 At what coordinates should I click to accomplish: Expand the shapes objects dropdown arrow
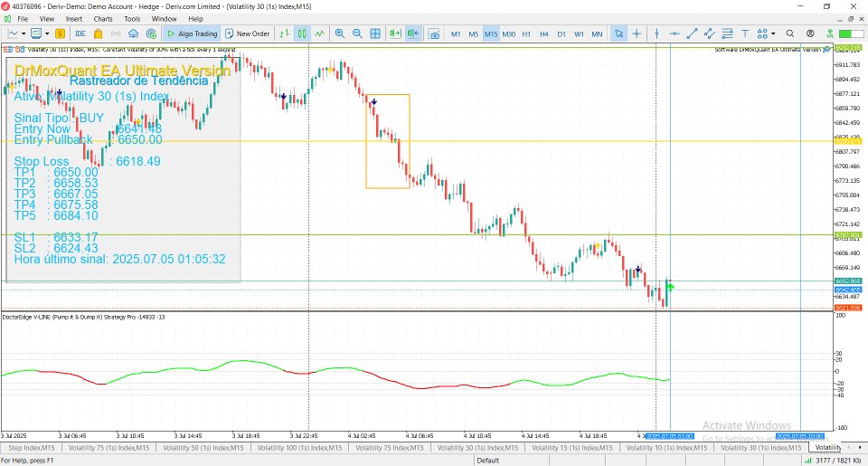[x=773, y=33]
